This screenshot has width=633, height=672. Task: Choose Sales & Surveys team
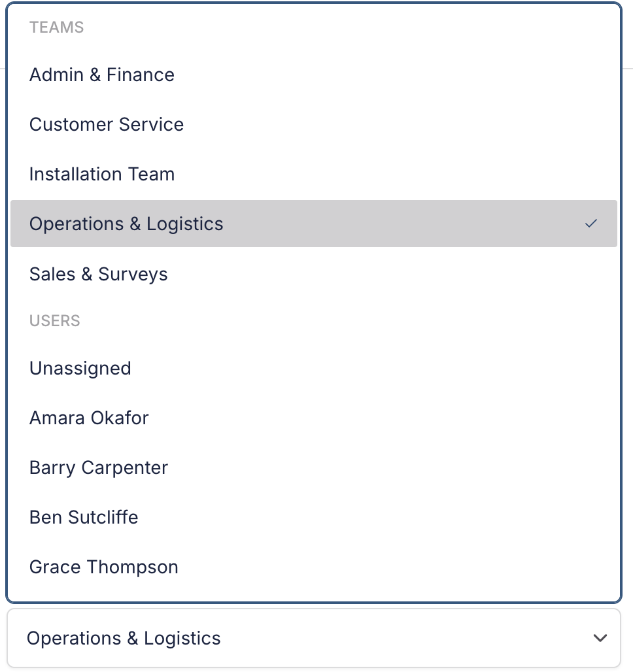click(x=313, y=274)
